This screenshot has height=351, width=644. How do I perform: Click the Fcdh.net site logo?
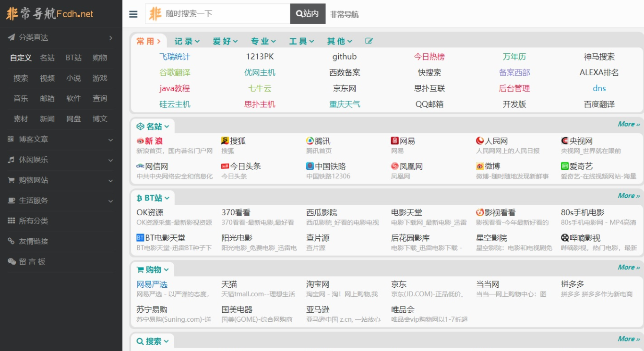point(49,13)
